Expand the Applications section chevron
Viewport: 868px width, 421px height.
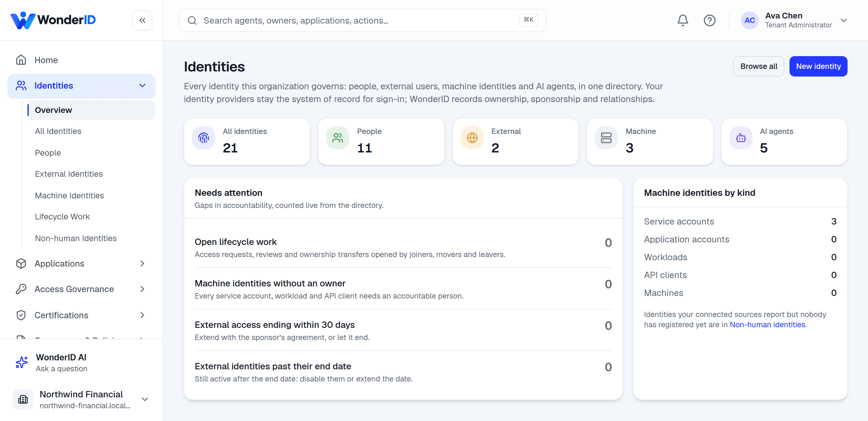coord(142,263)
